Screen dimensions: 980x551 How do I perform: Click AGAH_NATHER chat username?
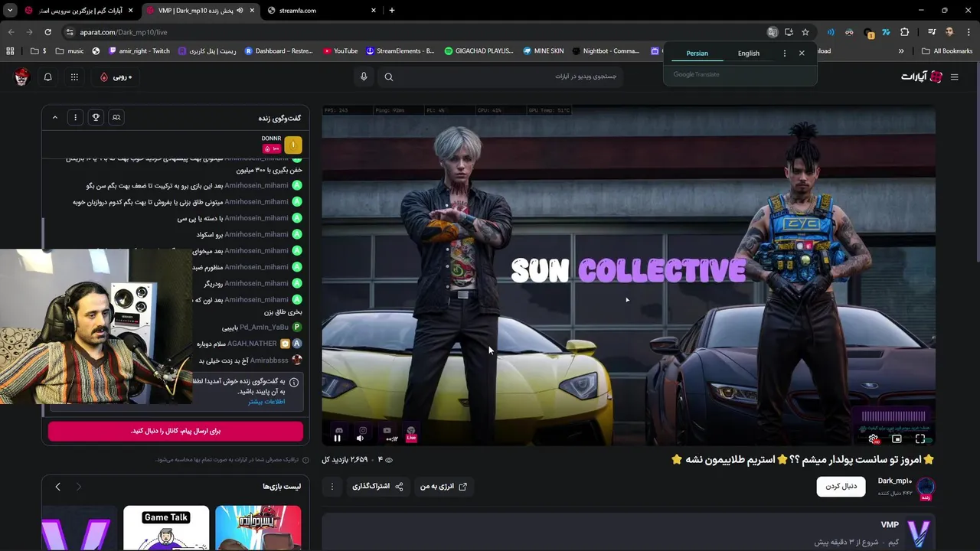(252, 344)
